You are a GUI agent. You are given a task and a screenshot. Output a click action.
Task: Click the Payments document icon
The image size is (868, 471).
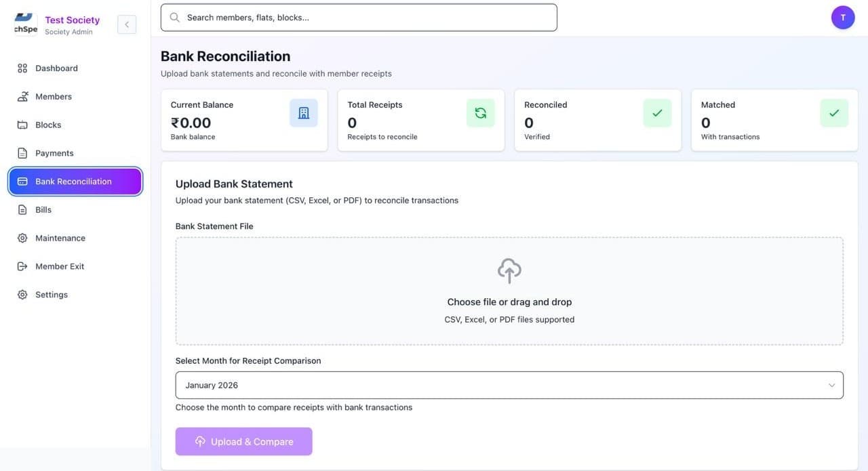point(22,153)
